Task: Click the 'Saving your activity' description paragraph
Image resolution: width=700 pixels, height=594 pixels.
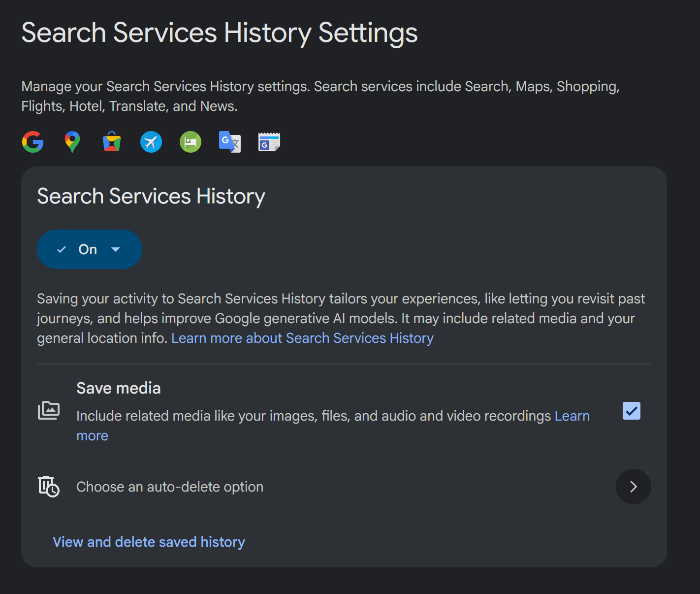Action: click(341, 318)
